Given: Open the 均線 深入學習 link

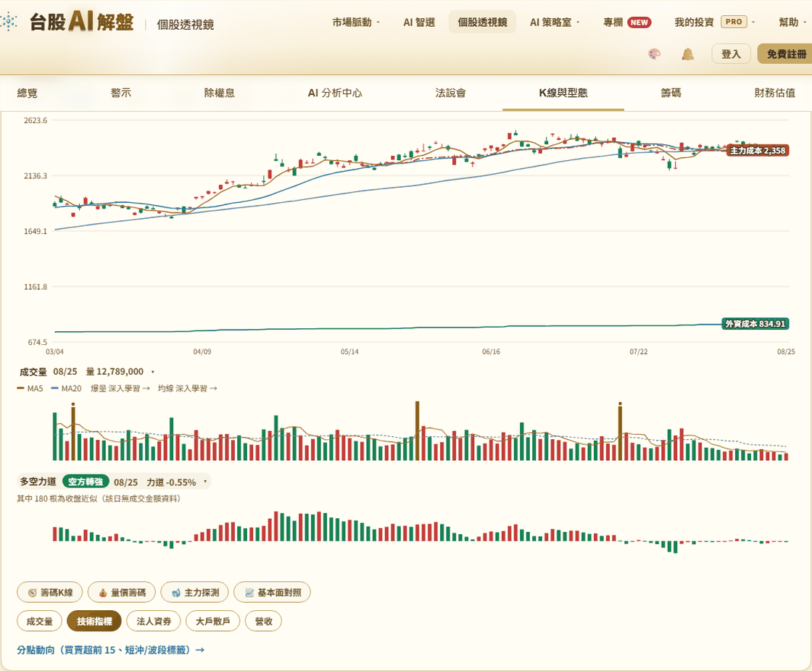Looking at the screenshot, I should pos(188,388).
